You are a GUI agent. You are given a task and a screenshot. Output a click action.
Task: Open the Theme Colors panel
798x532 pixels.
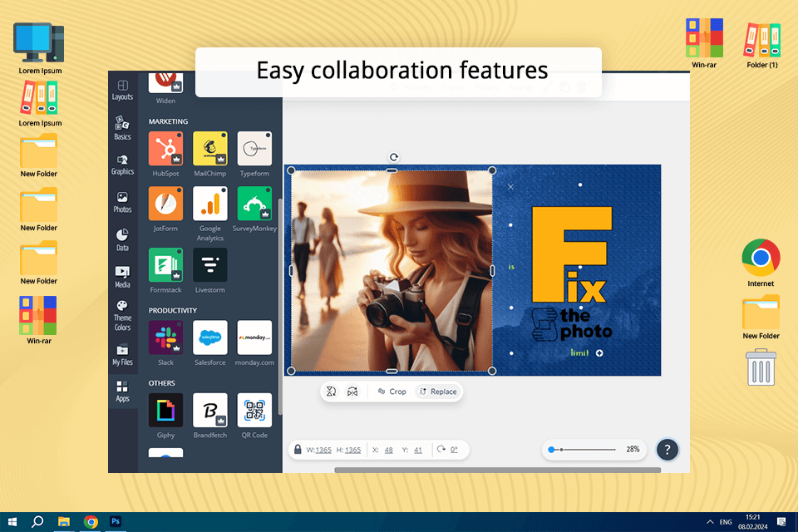[123, 316]
